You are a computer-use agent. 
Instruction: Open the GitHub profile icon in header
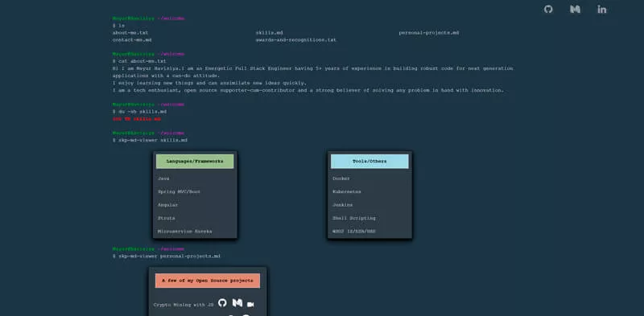click(548, 9)
